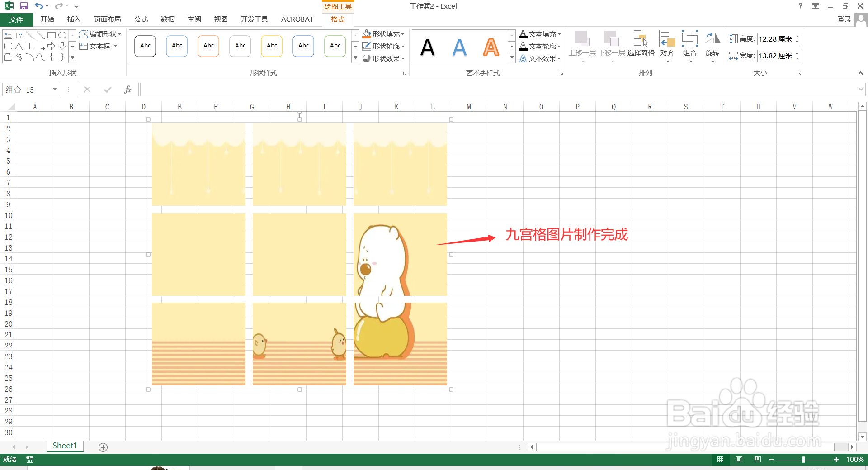
Task: Open the Selection Pane (选择窗格)
Action: [641, 44]
